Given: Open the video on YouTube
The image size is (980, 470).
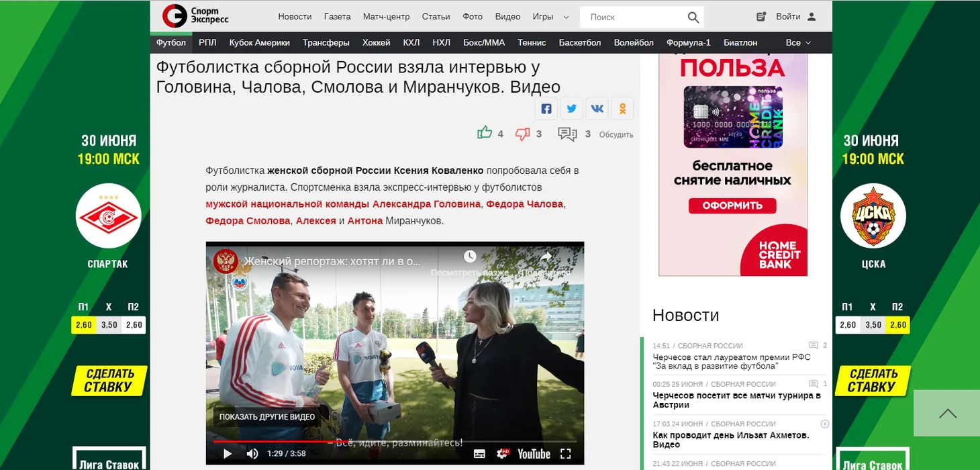Looking at the screenshot, I should click(x=534, y=454).
